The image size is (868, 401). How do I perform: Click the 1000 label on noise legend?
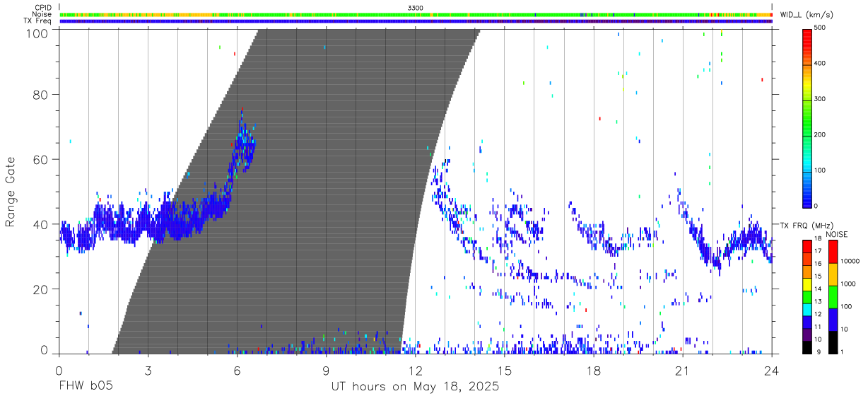point(848,284)
